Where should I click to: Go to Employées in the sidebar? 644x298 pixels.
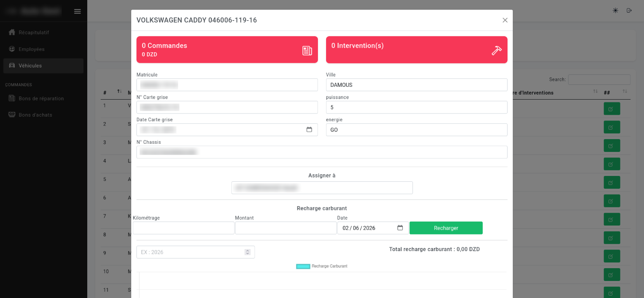[x=31, y=49]
